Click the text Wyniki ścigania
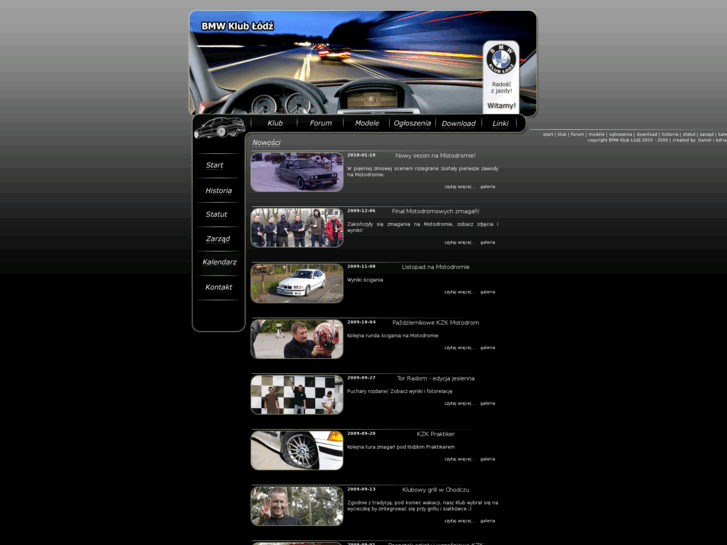 [x=365, y=280]
